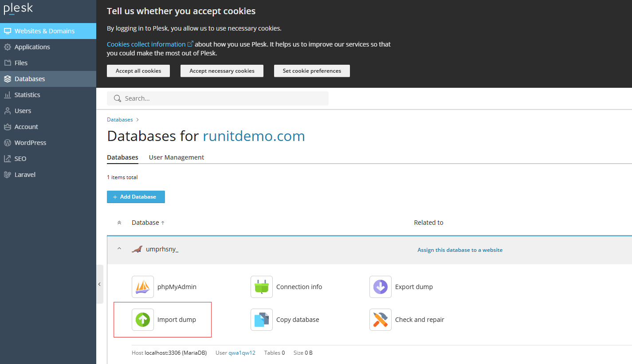Switch to the User Management tab

pos(177,157)
